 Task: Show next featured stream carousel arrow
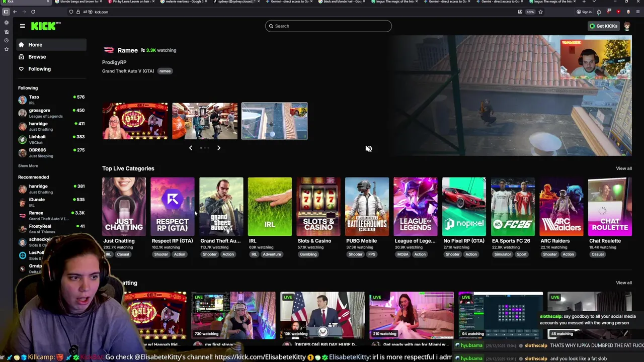click(x=218, y=148)
